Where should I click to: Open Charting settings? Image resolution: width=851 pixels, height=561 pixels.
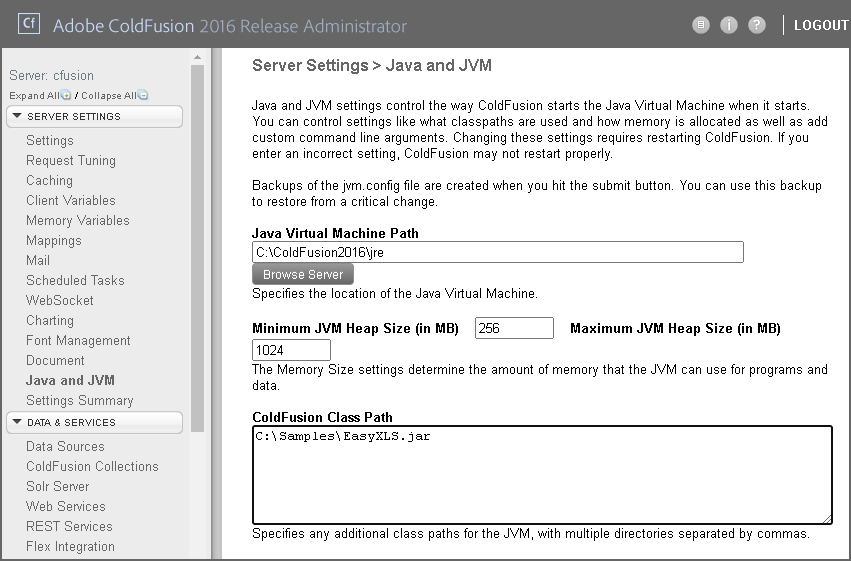point(50,321)
